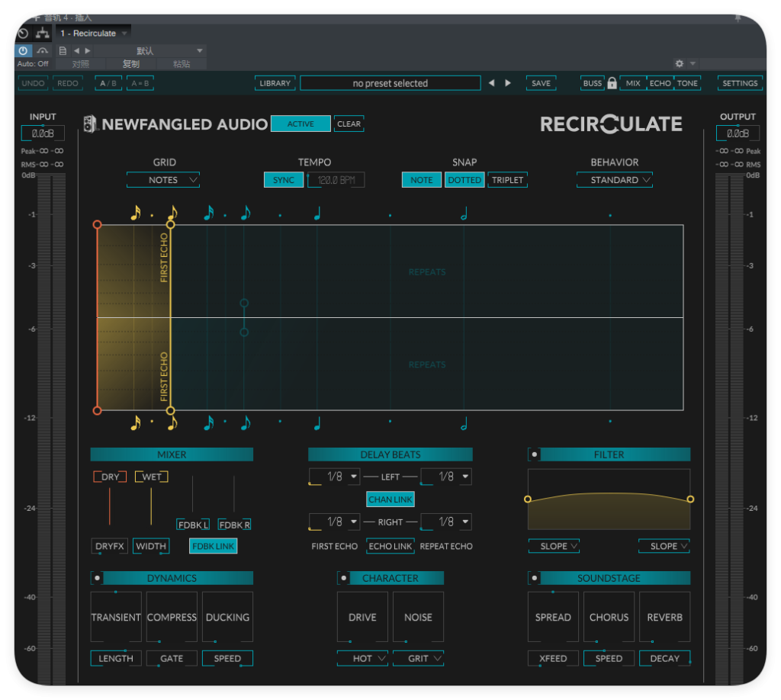This screenshot has width=781, height=700.
Task: Open the SETTINGS menu
Action: click(740, 83)
